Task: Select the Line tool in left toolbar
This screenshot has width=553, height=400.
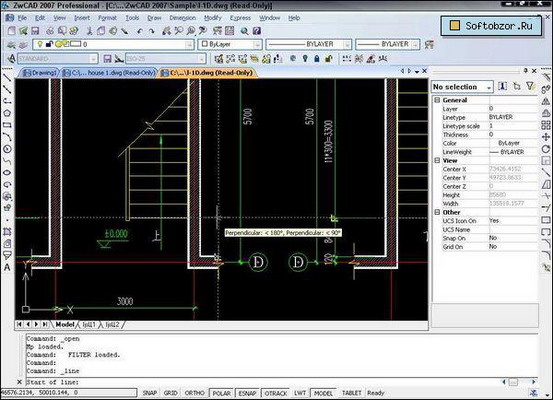Action: [7, 78]
